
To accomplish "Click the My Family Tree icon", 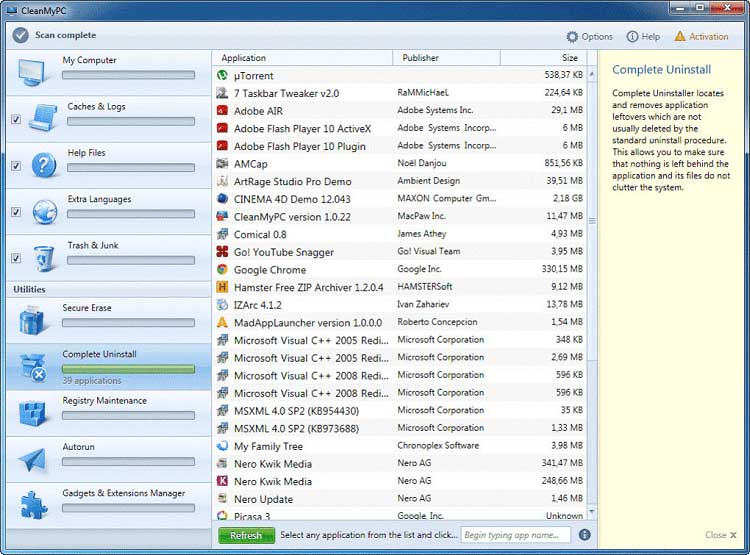I will (222, 446).
